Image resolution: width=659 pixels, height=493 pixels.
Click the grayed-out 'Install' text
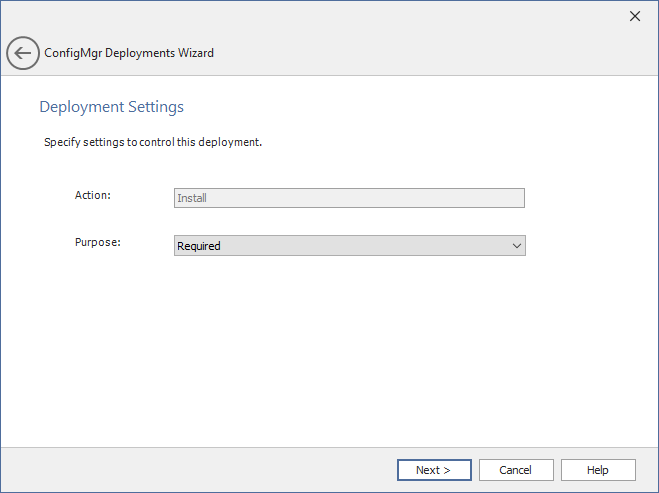[x=192, y=198]
